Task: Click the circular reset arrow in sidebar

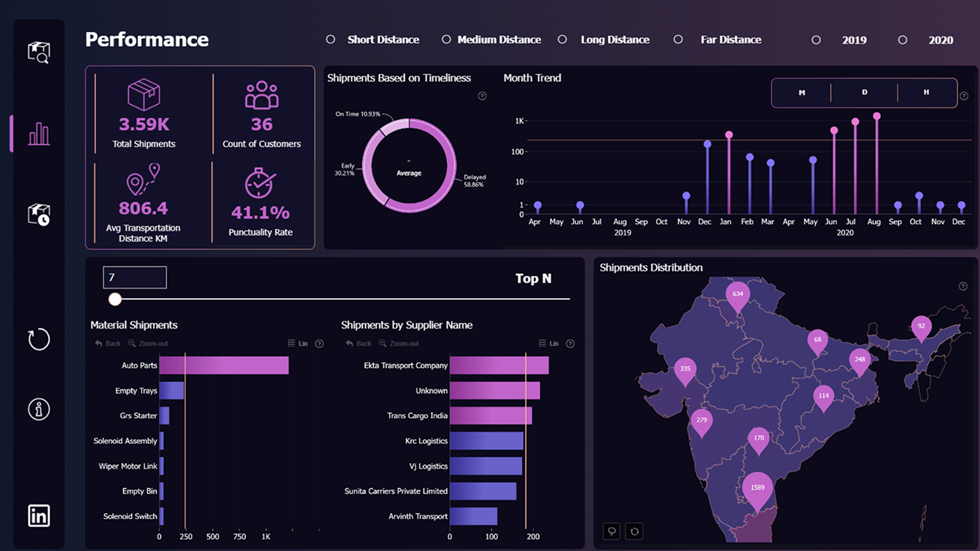Action: [39, 339]
